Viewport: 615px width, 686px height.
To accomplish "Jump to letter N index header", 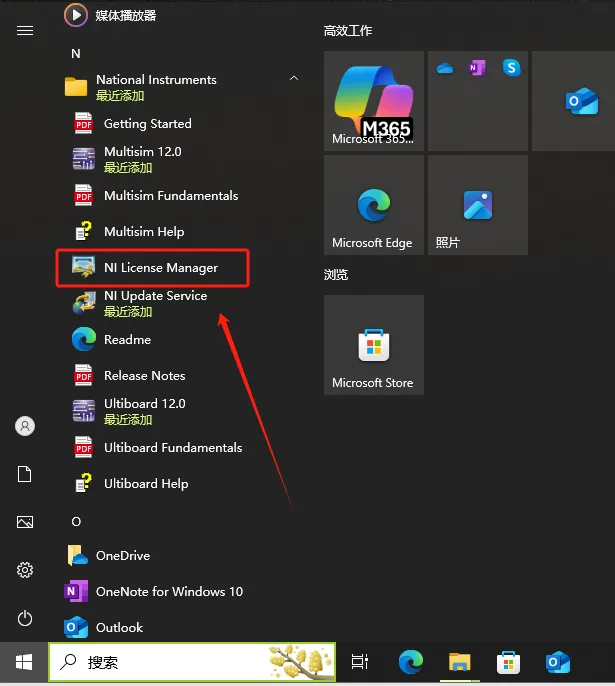I will [x=76, y=53].
